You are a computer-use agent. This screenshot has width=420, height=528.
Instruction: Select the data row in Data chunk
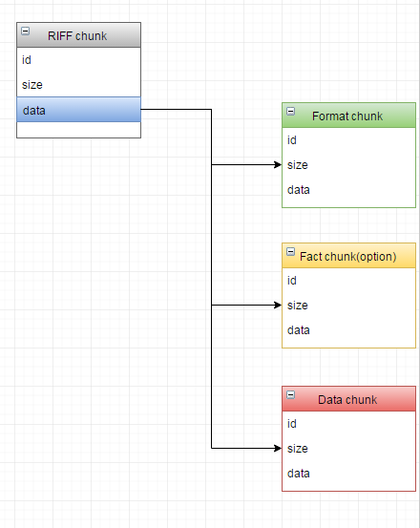click(349, 474)
